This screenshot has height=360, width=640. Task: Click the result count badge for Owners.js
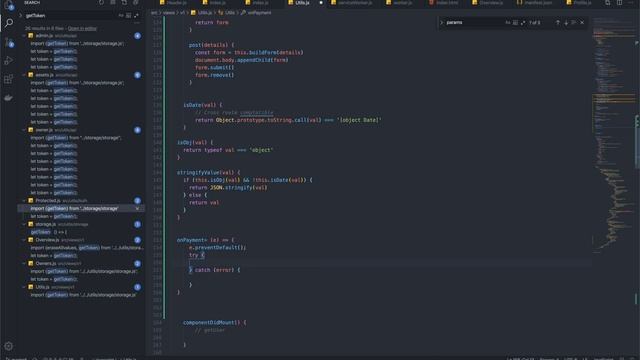[138, 264]
